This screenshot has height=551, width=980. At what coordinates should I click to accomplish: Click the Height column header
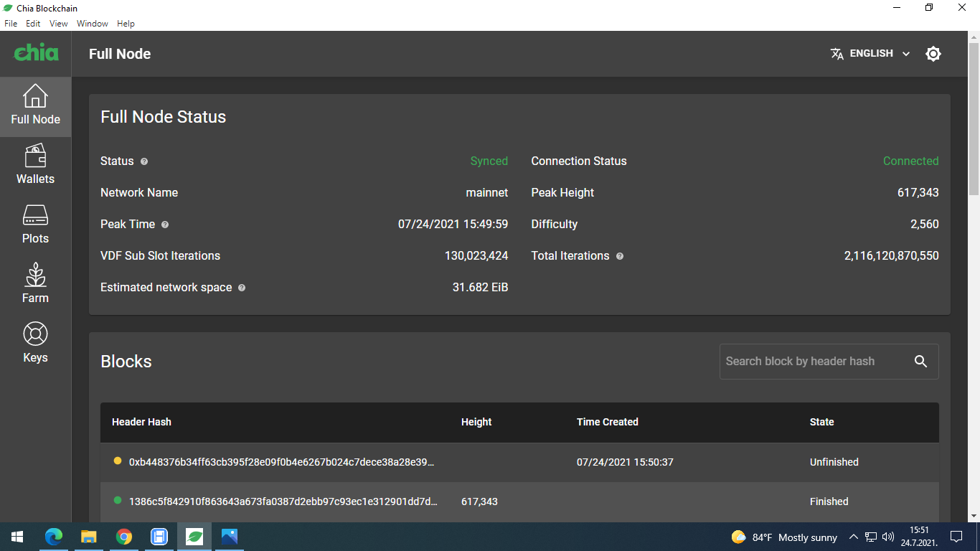[476, 422]
